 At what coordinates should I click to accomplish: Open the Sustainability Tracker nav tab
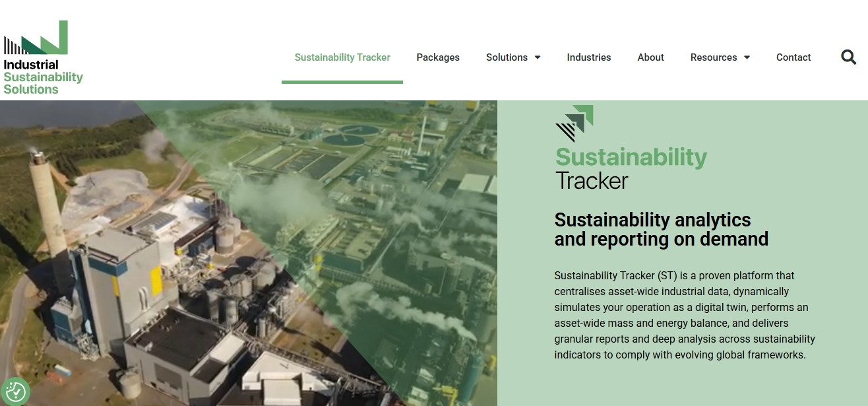pos(342,57)
